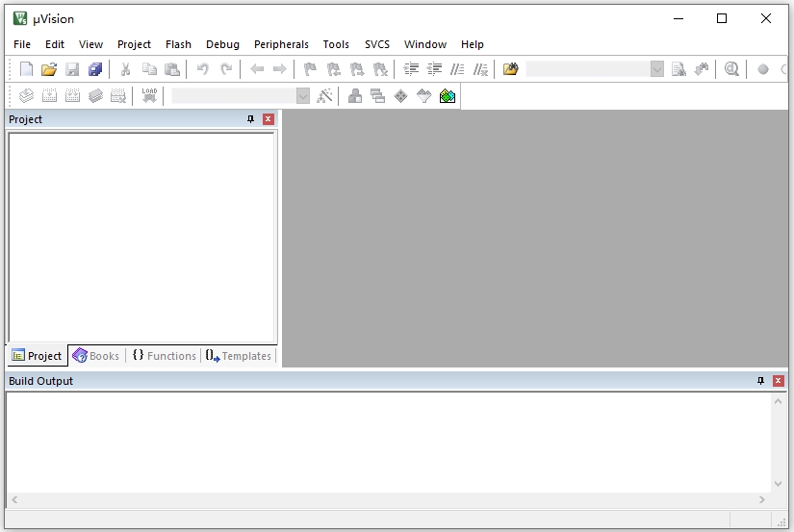This screenshot has width=794, height=532.
Task: Click the Manage Run-Time Environment icon
Action: tap(401, 96)
